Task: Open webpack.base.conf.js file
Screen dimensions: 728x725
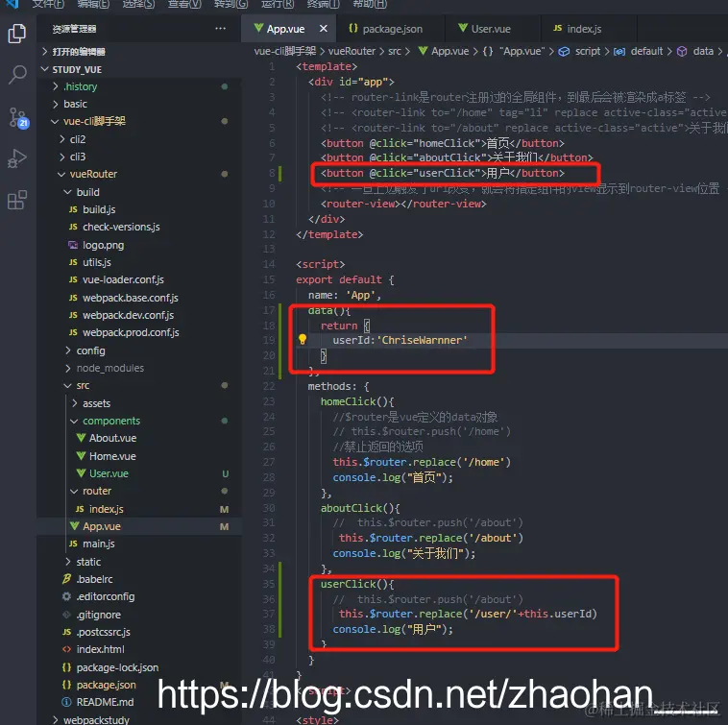Action: [131, 298]
